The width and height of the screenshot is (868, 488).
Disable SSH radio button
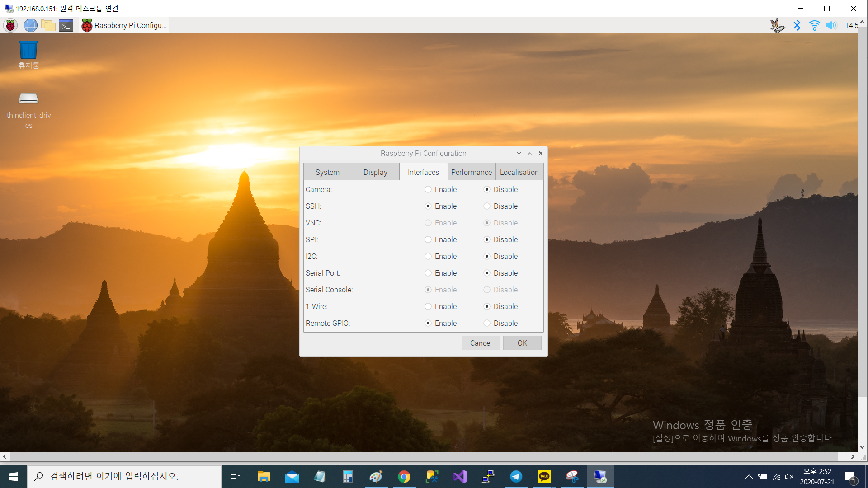[x=487, y=206]
